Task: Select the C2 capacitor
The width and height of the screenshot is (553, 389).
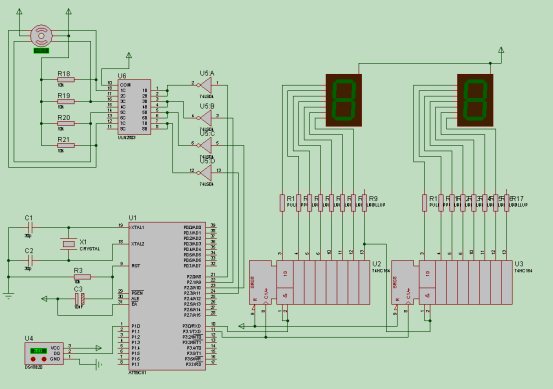Action: point(30,260)
